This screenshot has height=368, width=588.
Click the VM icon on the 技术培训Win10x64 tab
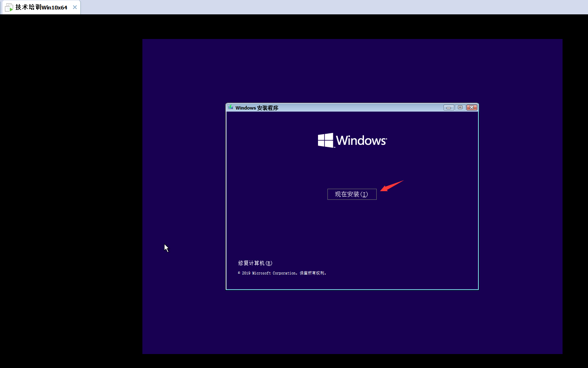pyautogui.click(x=9, y=7)
